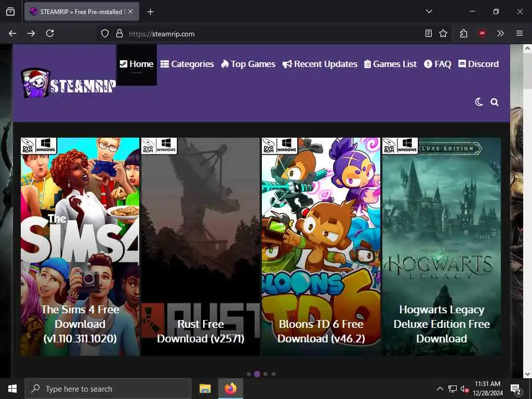
Task: Close the STEAMRIP browser tab
Action: [x=130, y=11]
